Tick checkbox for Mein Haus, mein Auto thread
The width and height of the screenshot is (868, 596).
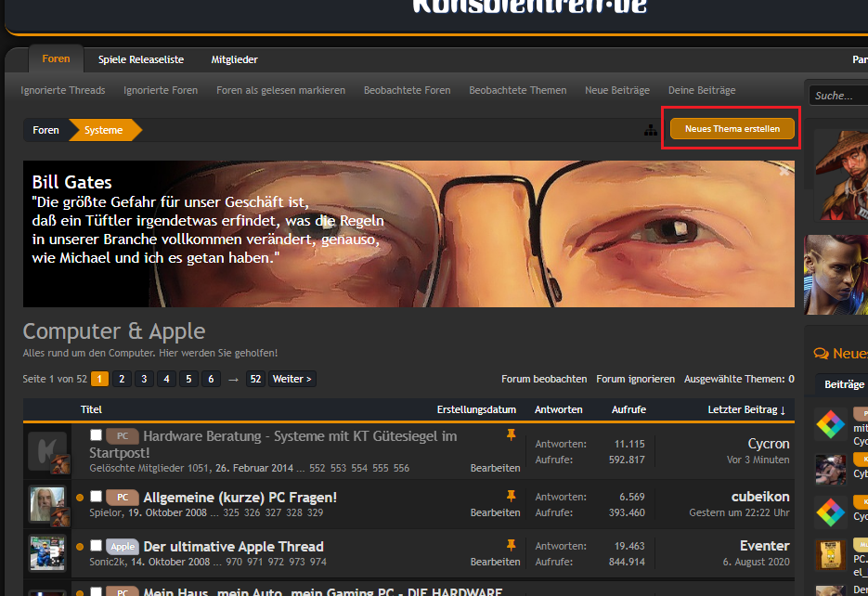pyautogui.click(x=96, y=591)
